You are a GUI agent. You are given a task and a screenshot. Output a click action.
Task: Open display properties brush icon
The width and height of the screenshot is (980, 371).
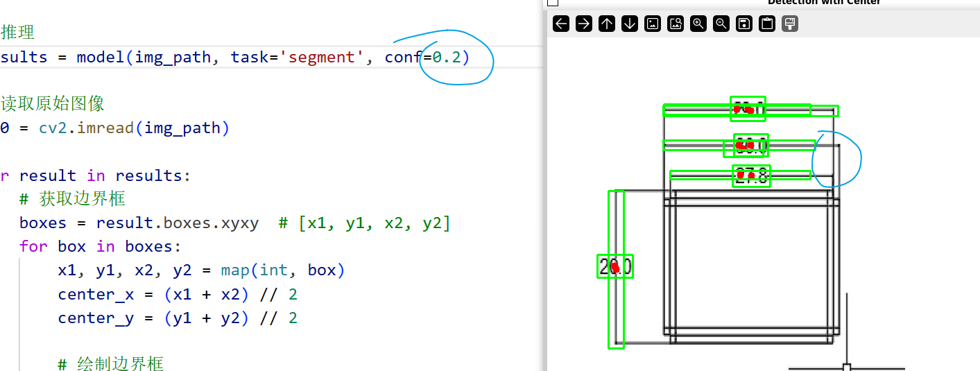coord(790,24)
